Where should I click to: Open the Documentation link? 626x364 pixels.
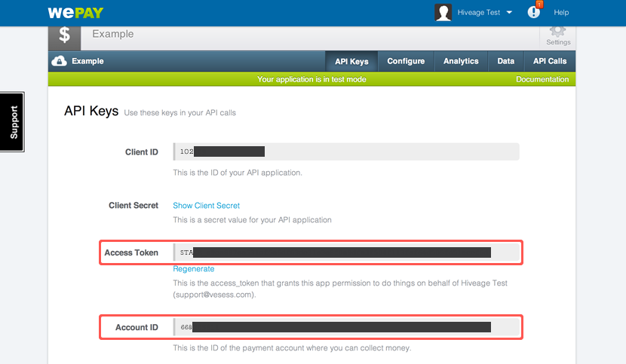(x=542, y=79)
